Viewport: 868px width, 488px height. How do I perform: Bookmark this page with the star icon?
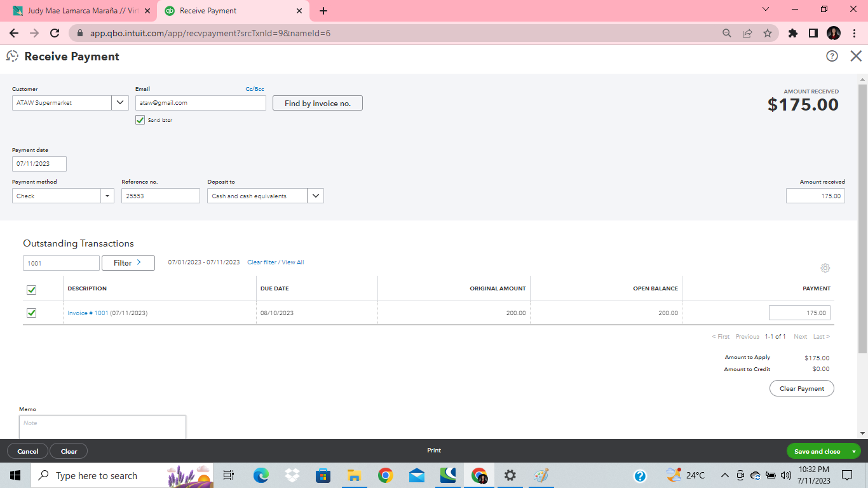(768, 33)
